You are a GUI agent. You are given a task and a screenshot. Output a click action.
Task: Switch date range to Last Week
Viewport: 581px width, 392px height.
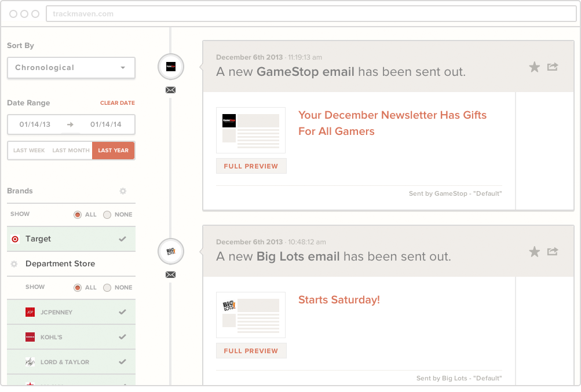coord(29,151)
